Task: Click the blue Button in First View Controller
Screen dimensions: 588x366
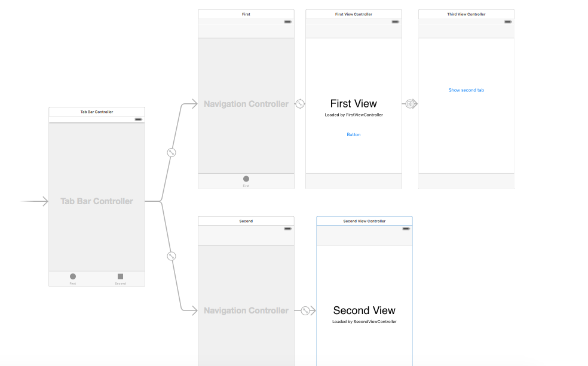Action: point(354,134)
